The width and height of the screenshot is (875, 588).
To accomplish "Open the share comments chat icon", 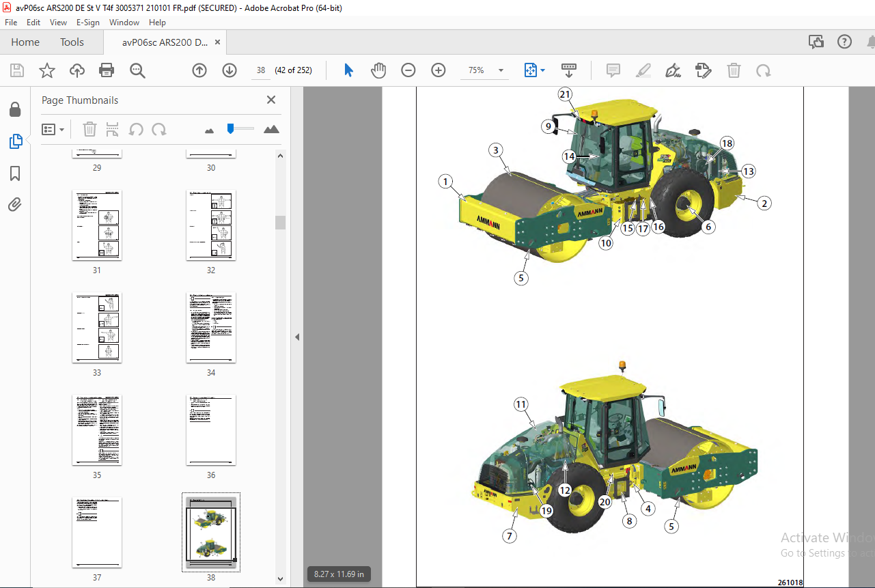I will [816, 42].
